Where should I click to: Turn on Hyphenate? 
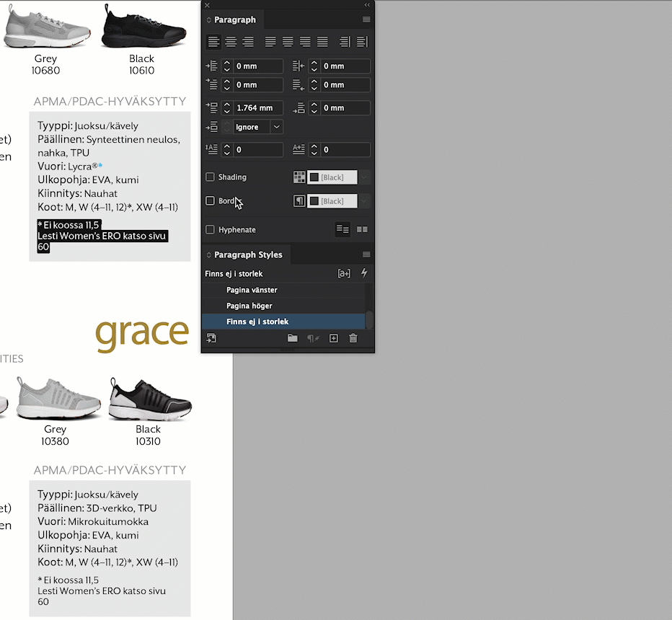(x=209, y=229)
